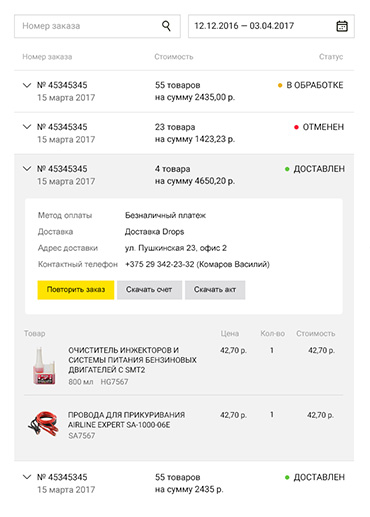The image size is (370, 517).
Task: Expand the cancelled order chevron
Action: pos(27,127)
